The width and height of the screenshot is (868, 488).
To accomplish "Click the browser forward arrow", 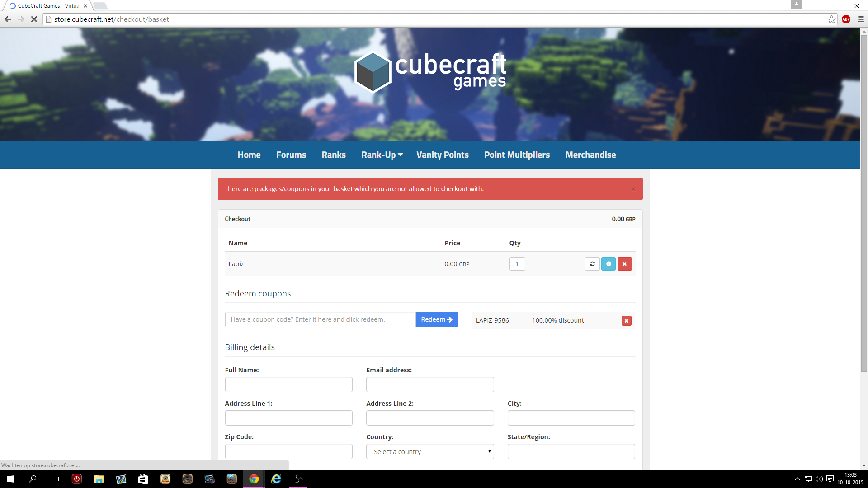I will [x=21, y=19].
